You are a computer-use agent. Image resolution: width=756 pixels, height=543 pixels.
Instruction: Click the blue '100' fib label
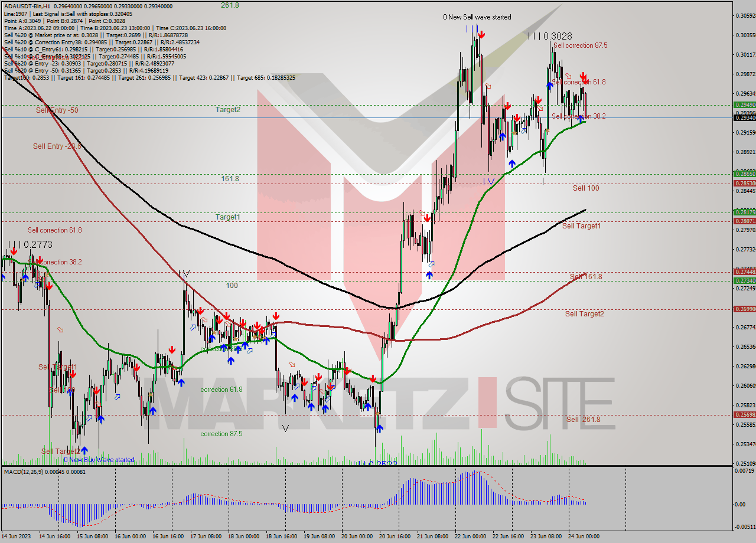pos(232,286)
